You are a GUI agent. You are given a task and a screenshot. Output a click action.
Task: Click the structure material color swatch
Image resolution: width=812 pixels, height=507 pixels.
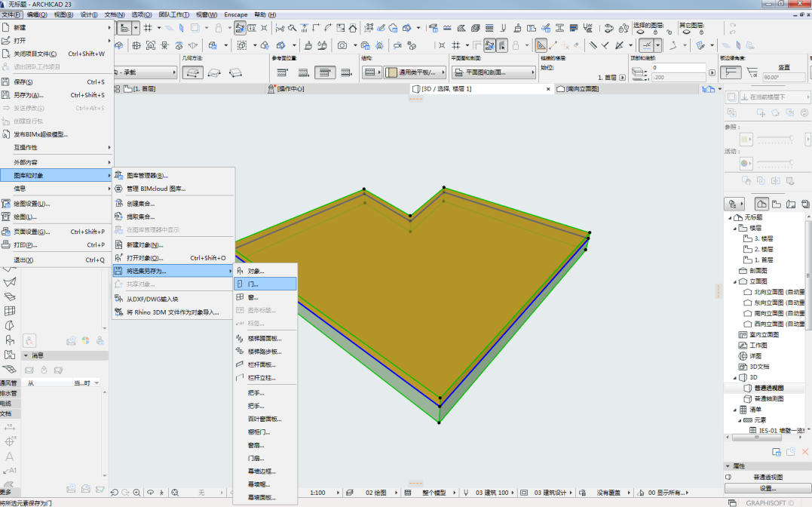pos(391,72)
